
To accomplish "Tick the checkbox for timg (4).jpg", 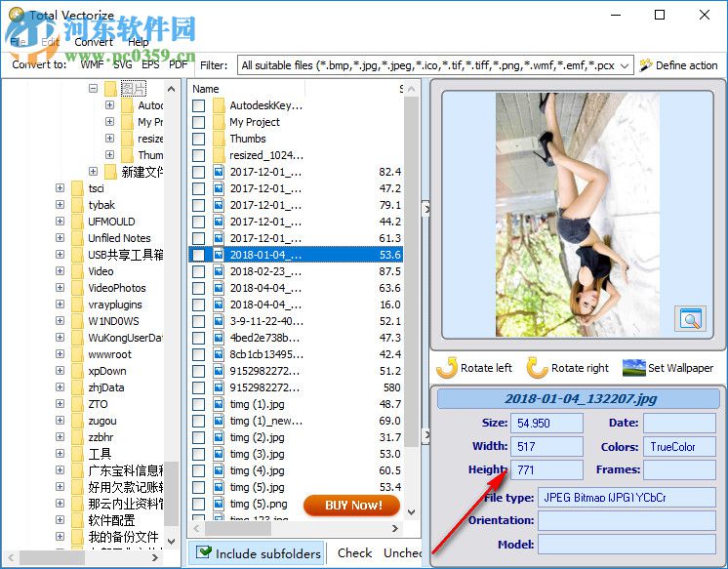I will pos(199,470).
